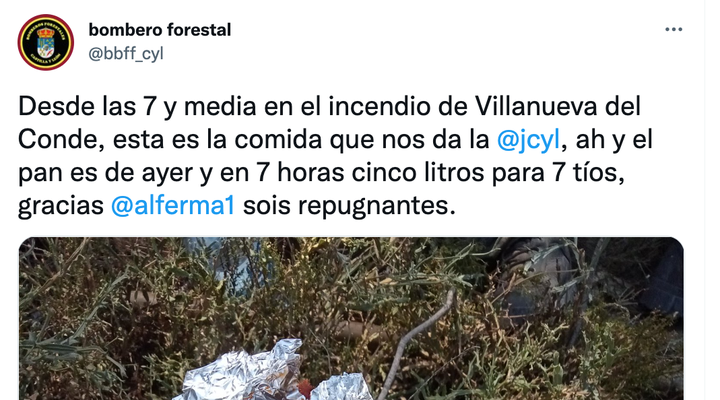Open the @jcyl mention link
The height and width of the screenshot is (400, 720).
[528, 140]
